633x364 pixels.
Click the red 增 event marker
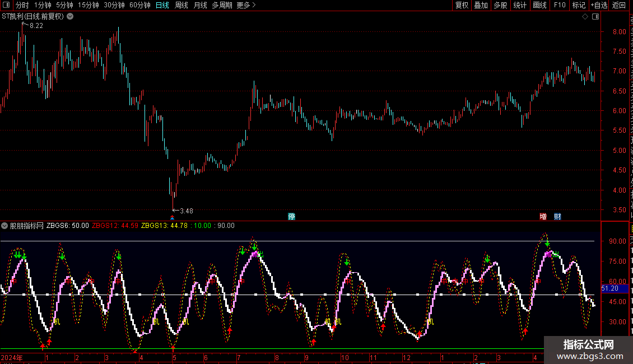tap(543, 217)
